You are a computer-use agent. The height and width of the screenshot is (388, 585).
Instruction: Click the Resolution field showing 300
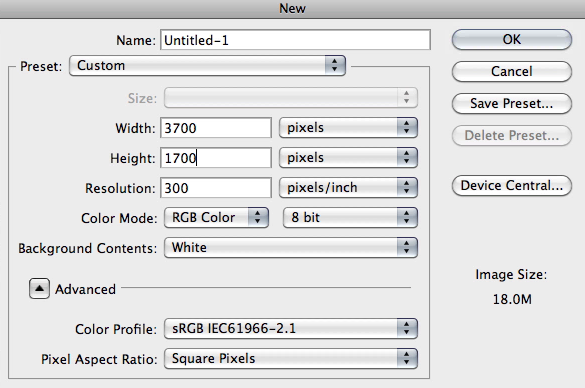click(x=216, y=188)
